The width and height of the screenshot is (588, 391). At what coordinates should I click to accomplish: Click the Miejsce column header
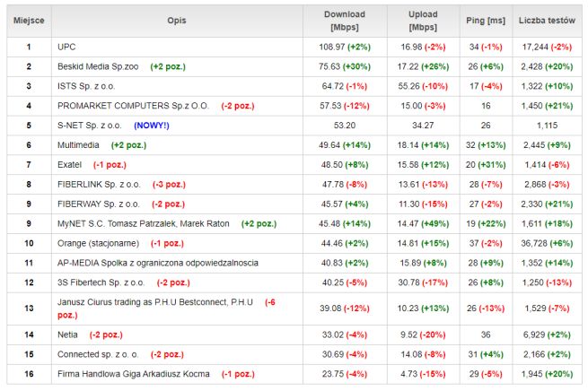pos(28,21)
